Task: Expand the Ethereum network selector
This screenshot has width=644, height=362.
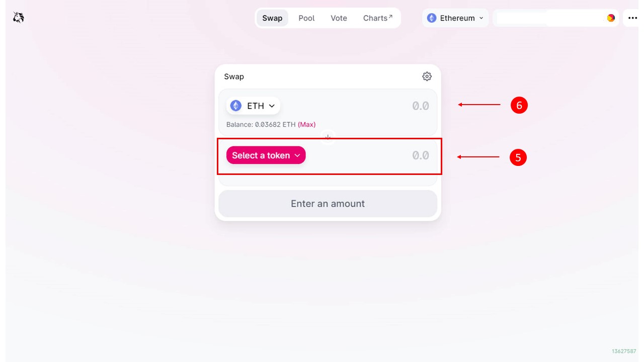Action: pyautogui.click(x=455, y=18)
